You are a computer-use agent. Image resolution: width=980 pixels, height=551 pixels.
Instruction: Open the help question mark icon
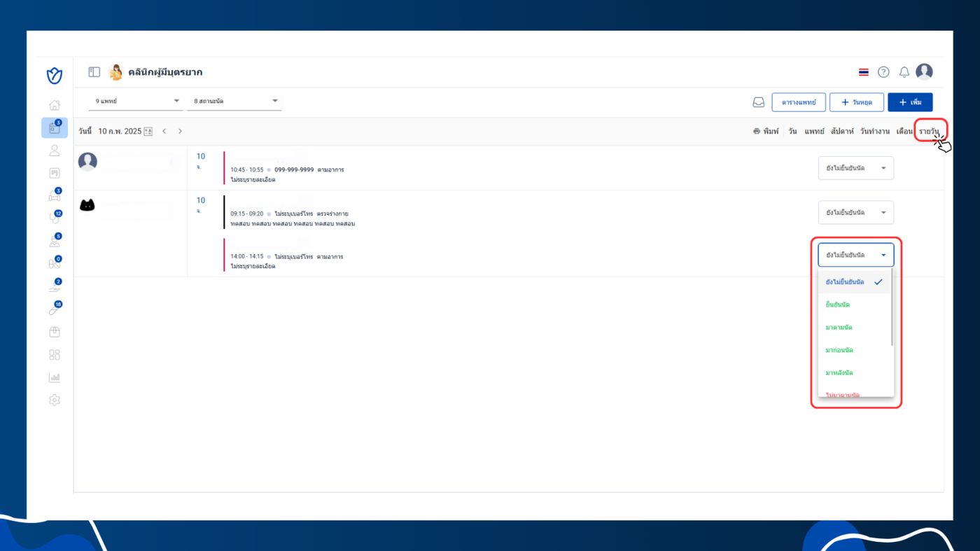883,72
